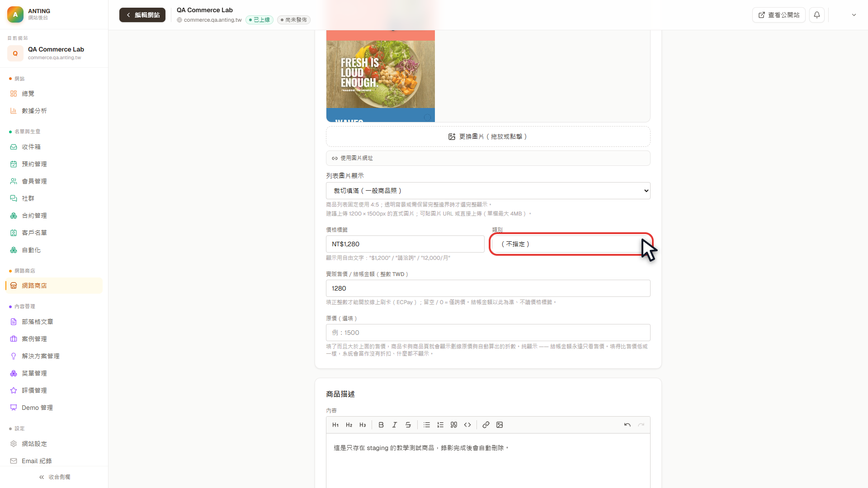This screenshot has width=868, height=488.
Task: Open 解決方案管理 in sidebar
Action: (54, 356)
